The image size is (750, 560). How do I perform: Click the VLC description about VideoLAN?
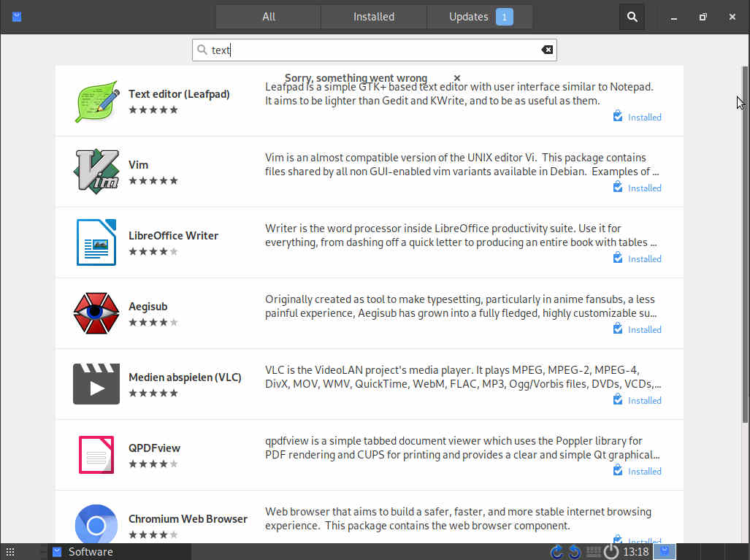463,377
